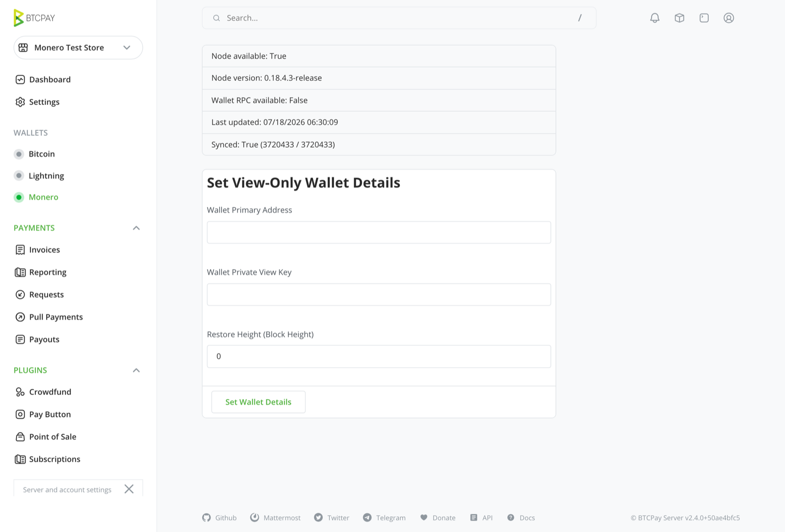Open the user account profile icon
The height and width of the screenshot is (532, 785).
click(x=729, y=18)
